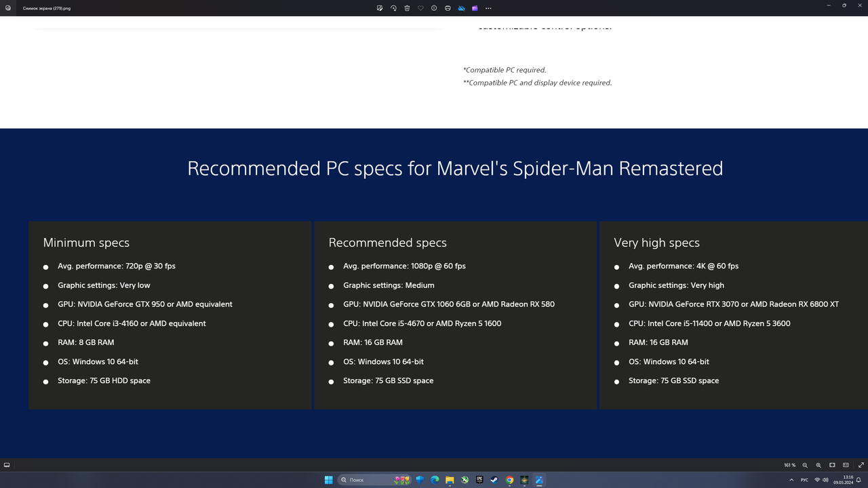Open the three-dots more options menu
This screenshot has height=488, width=868.
(x=488, y=8)
